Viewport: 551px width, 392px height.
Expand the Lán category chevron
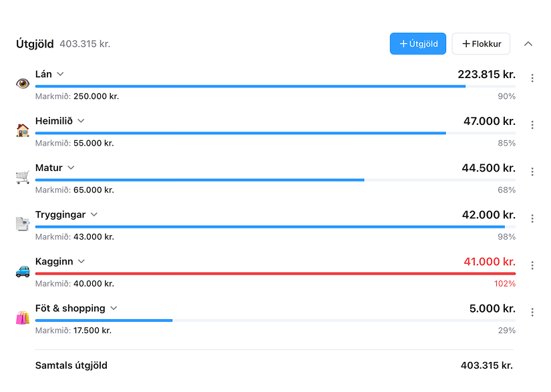click(x=60, y=74)
